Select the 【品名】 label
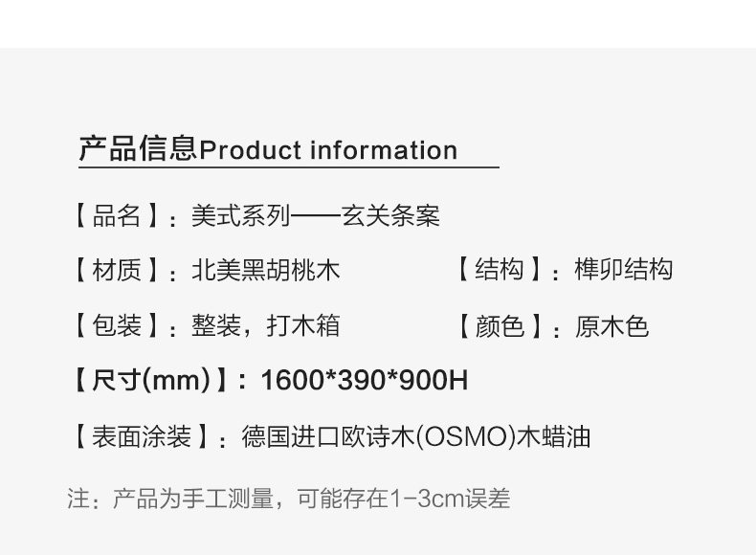This screenshot has height=555, width=756. tap(117, 216)
